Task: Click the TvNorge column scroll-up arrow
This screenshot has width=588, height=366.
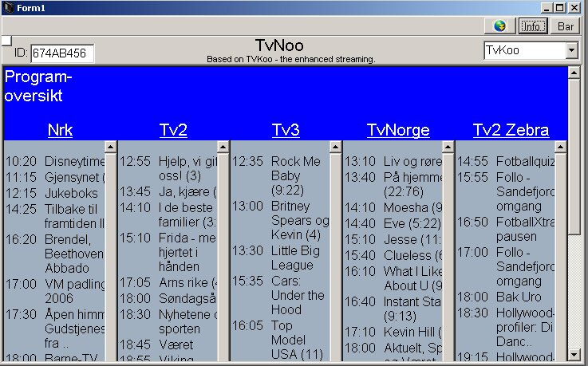Action: (x=448, y=147)
